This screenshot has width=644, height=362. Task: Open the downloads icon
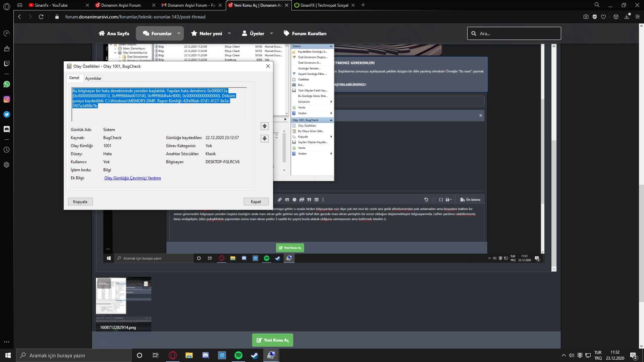click(627, 16)
